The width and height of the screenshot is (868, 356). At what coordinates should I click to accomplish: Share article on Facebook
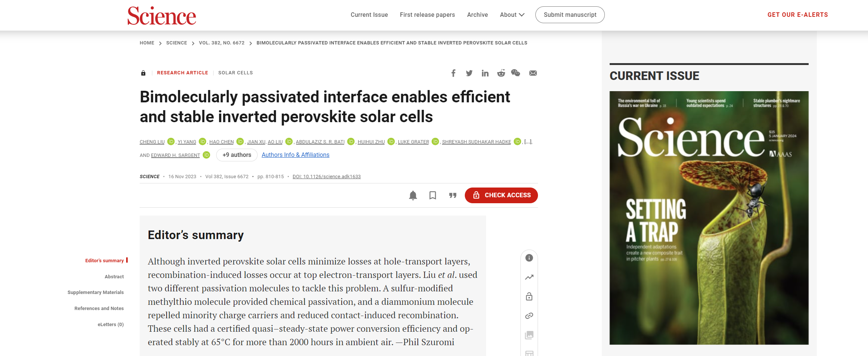coord(453,73)
